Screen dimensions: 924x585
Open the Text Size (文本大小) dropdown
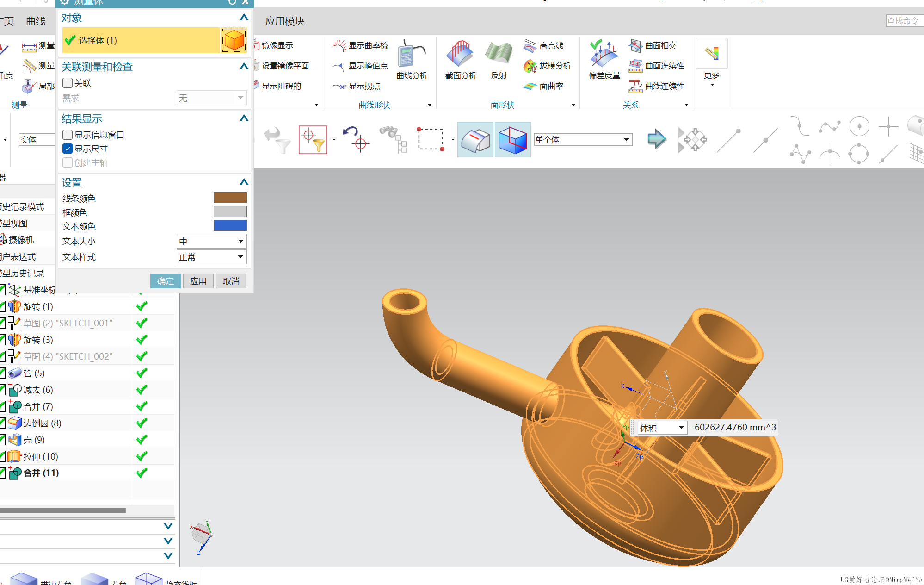tap(212, 241)
